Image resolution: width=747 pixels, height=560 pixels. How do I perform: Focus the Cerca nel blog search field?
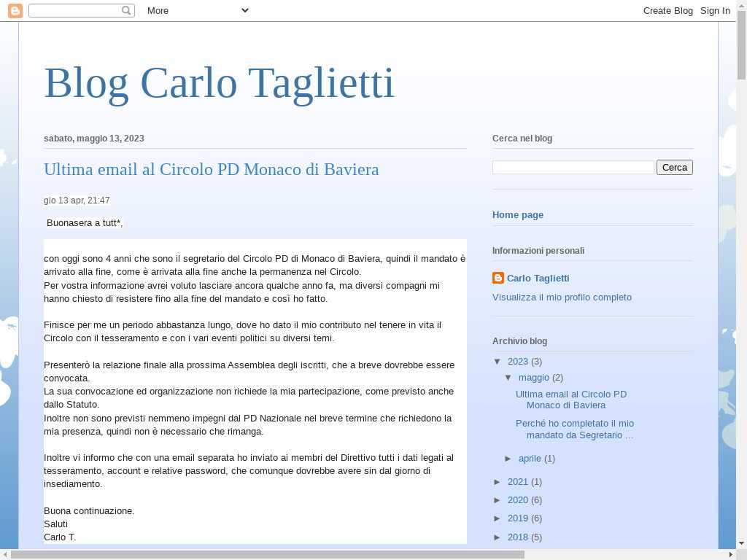[573, 167]
